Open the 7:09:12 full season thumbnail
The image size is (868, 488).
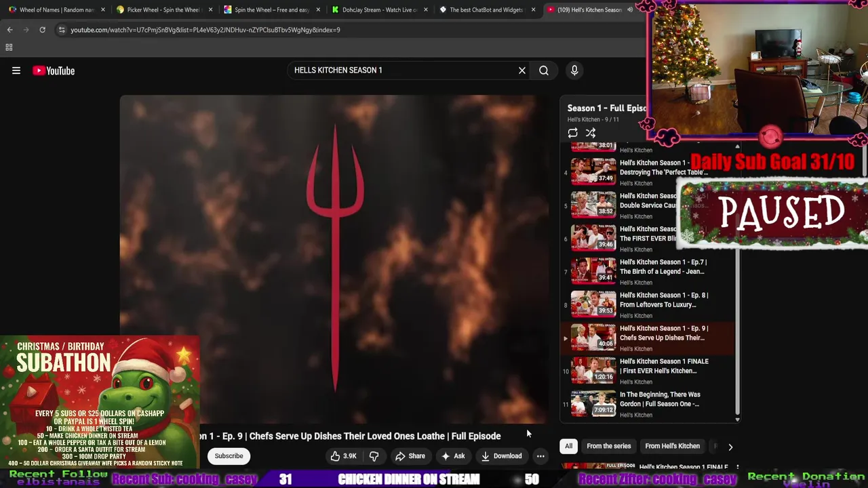pyautogui.click(x=593, y=403)
